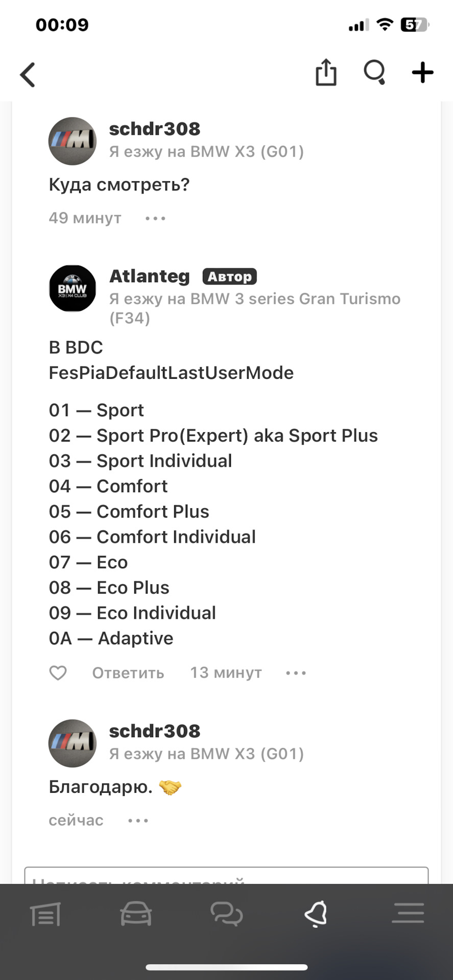Tap the back arrow

pyautogui.click(x=28, y=75)
